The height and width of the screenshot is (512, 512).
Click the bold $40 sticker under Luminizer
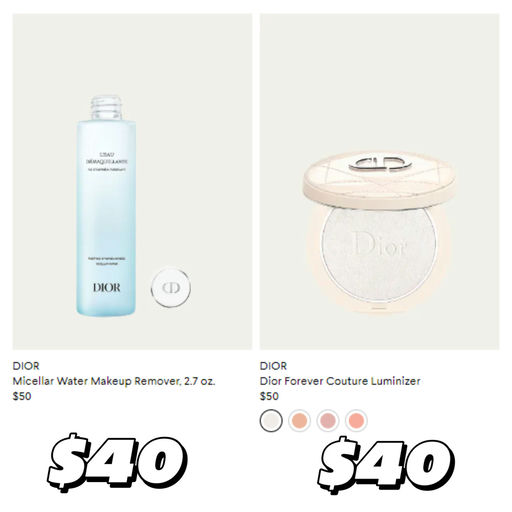tap(386, 465)
